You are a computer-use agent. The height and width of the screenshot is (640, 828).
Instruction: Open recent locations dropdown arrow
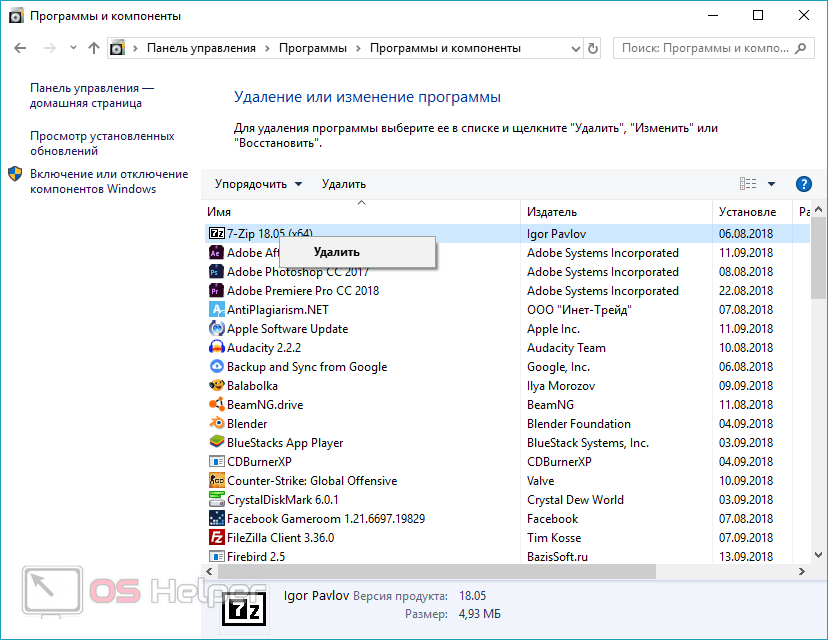point(73,48)
